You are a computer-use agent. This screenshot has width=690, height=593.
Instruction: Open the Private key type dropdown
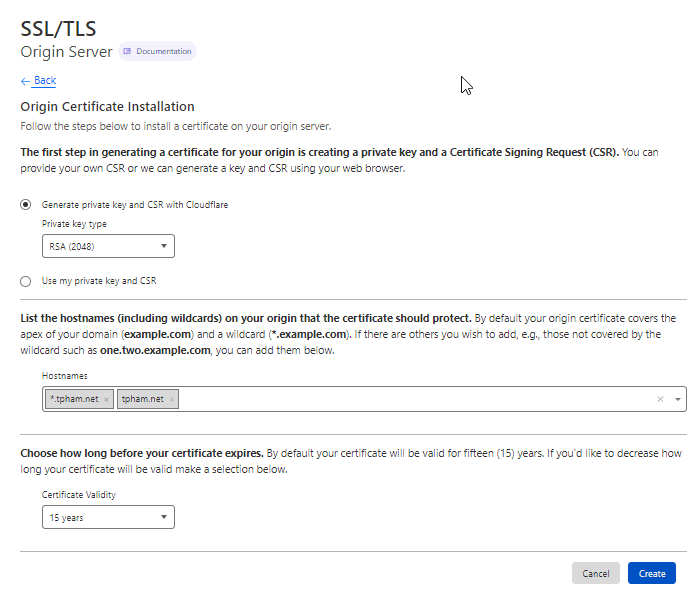tap(108, 246)
